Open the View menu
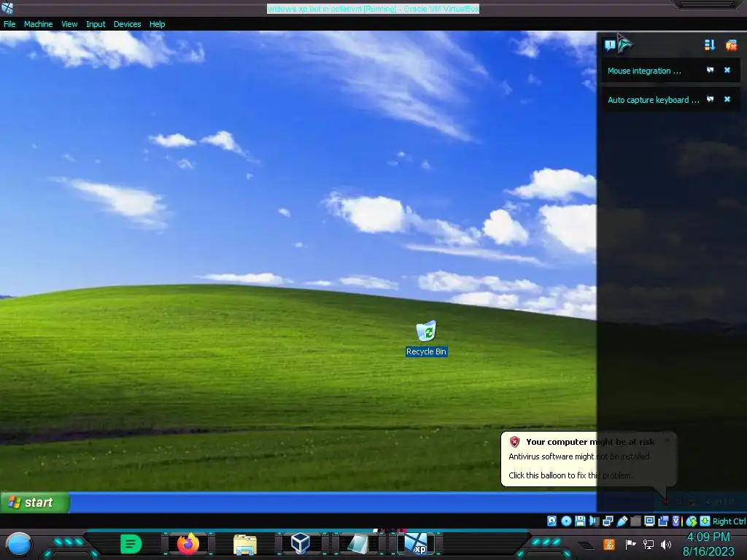747x560 pixels. tap(69, 24)
